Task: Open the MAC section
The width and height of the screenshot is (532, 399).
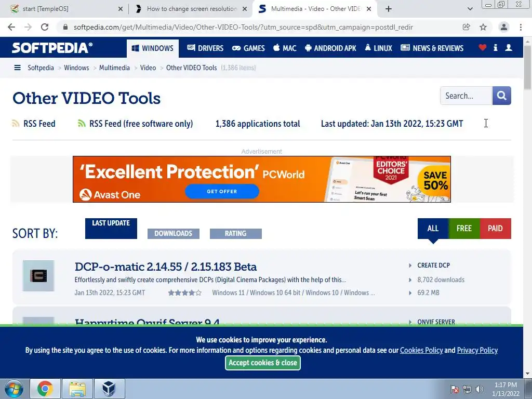Action: point(285,48)
